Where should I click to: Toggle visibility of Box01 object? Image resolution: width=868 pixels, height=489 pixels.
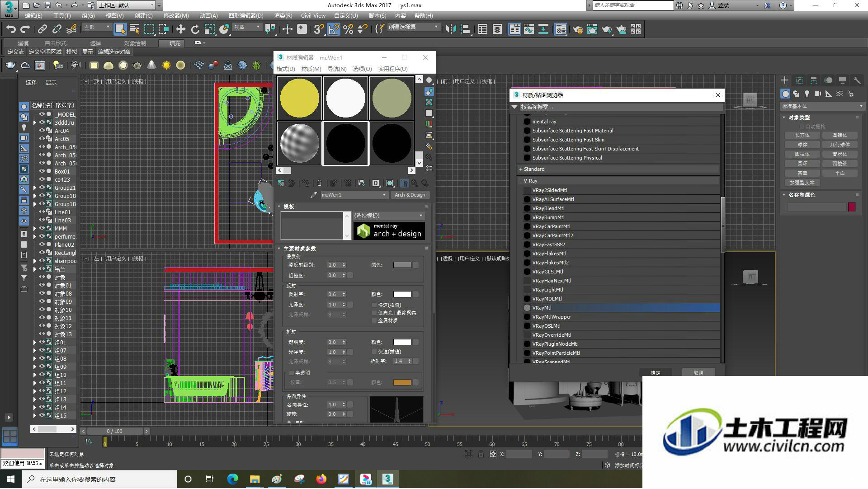tap(42, 171)
